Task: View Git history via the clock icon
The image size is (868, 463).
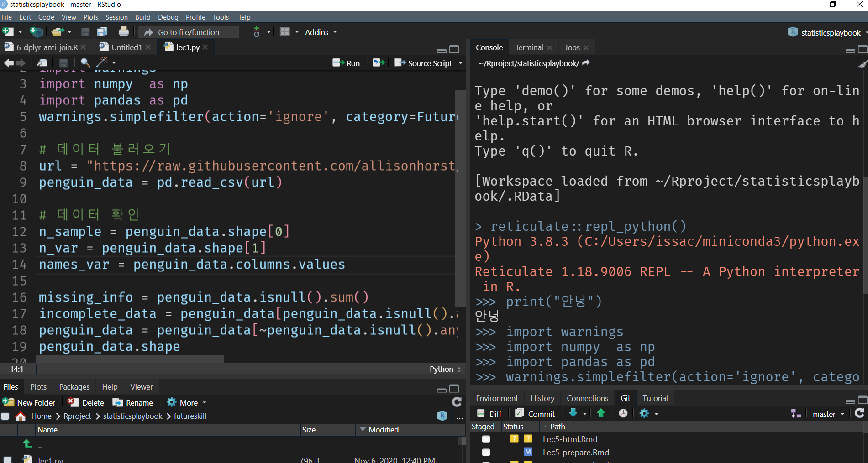Action: [623, 413]
